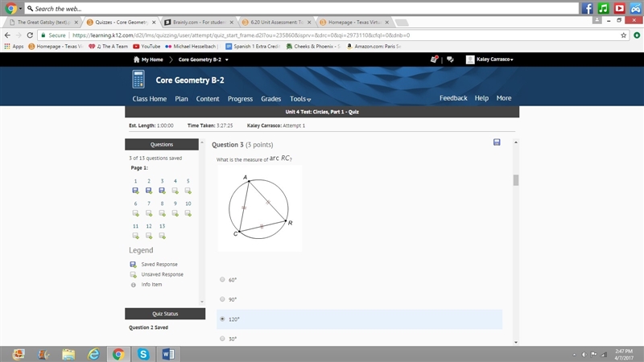Open the Tools dropdown menu
Viewport: 644px width, 362px height.
click(x=300, y=99)
